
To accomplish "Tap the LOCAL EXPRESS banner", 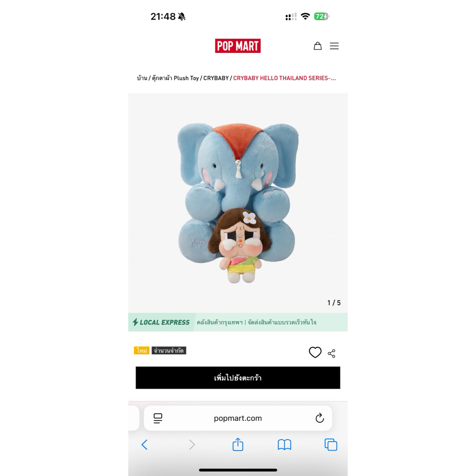I will [x=238, y=322].
